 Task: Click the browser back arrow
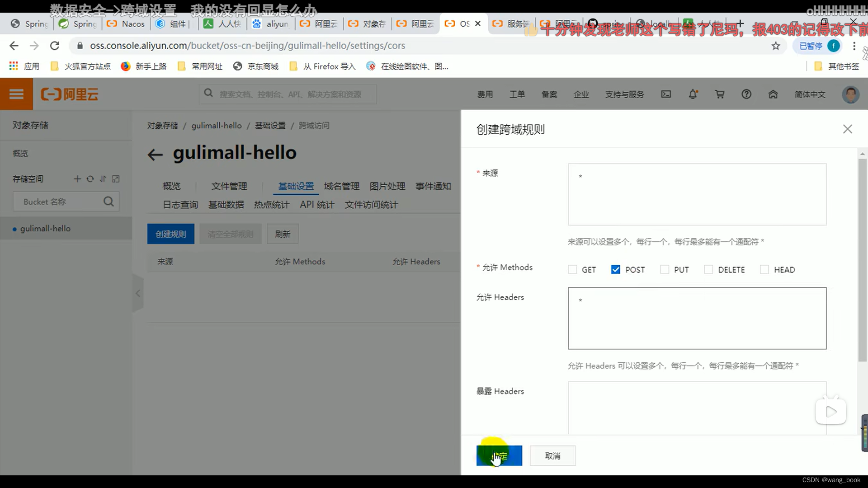(x=14, y=46)
